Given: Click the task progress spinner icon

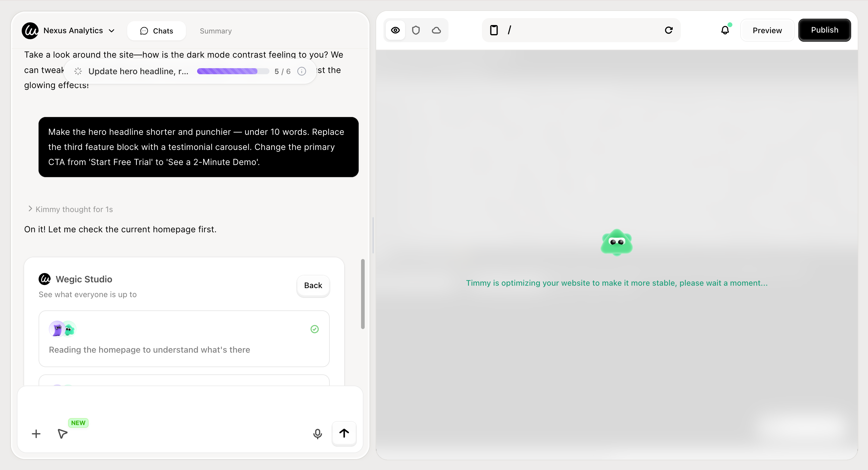Looking at the screenshot, I should pos(78,71).
